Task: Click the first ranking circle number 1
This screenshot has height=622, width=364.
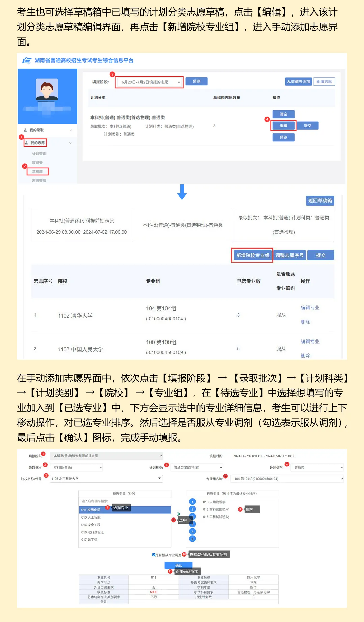Action: [192, 502]
